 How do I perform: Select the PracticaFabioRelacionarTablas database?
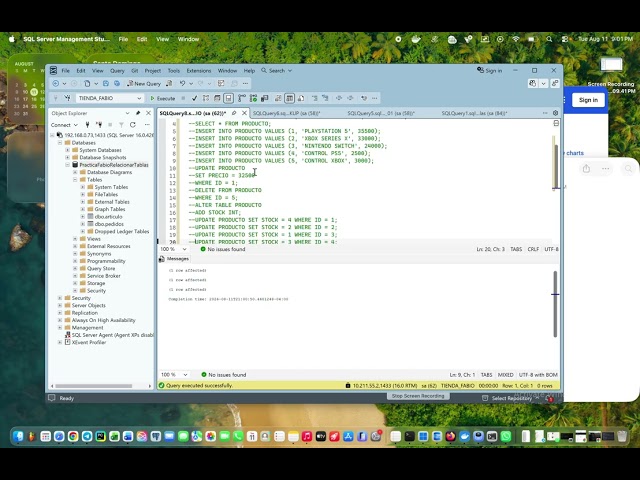coord(113,165)
